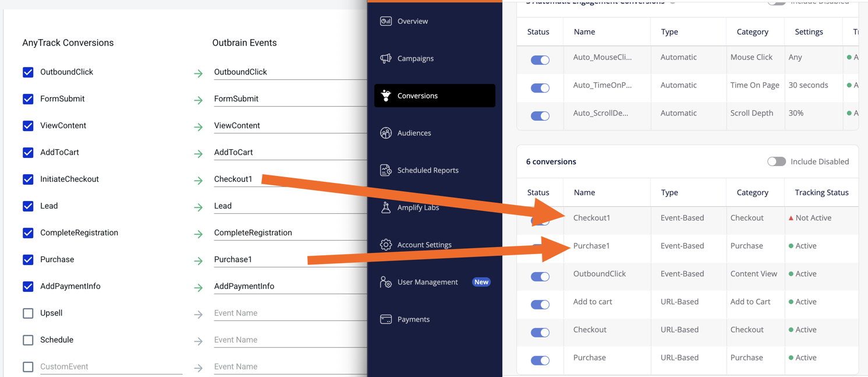Image resolution: width=868 pixels, height=377 pixels.
Task: Check the Upsell conversion checkbox
Action: pyautogui.click(x=28, y=313)
